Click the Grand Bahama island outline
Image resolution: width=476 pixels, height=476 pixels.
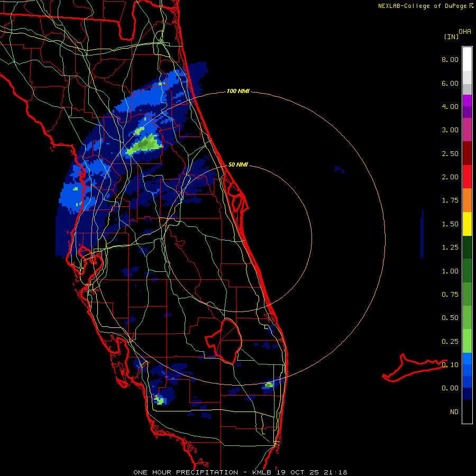click(x=415, y=368)
